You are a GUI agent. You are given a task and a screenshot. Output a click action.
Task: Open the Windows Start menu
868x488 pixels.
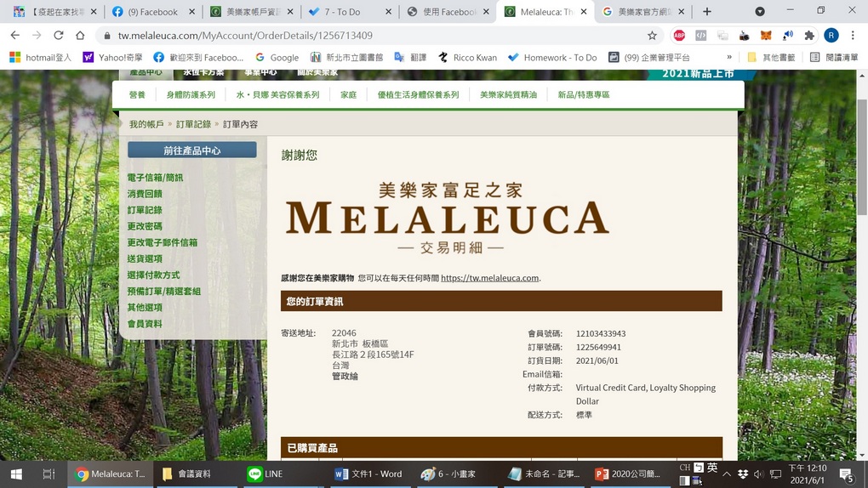[x=16, y=474]
